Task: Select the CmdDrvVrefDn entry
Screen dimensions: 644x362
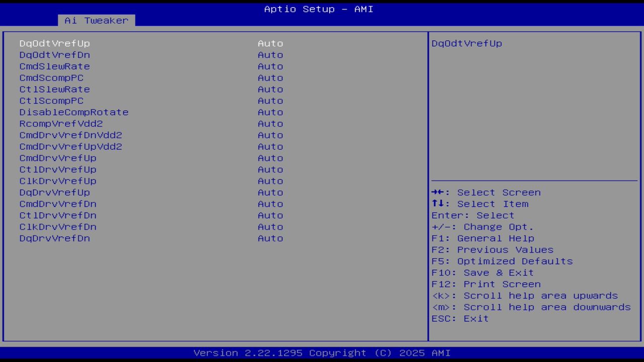Action: click(x=270, y=204)
